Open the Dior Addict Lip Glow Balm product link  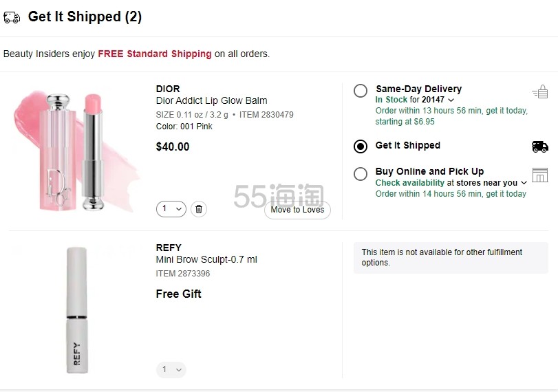(x=211, y=100)
